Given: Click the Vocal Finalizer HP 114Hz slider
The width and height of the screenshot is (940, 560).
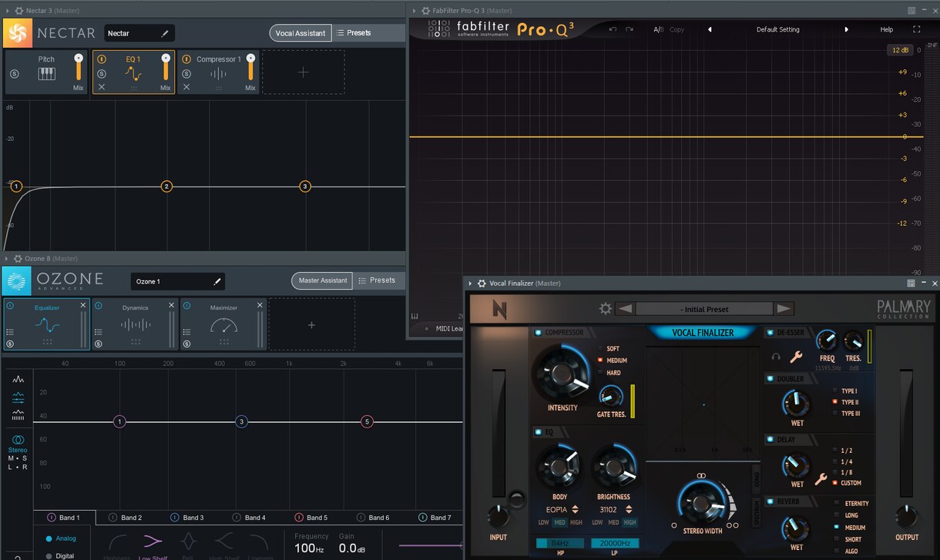Looking at the screenshot, I should tap(559, 543).
